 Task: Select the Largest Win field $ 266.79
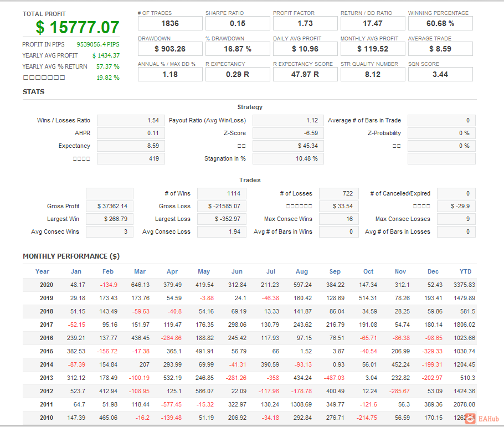tap(110, 219)
